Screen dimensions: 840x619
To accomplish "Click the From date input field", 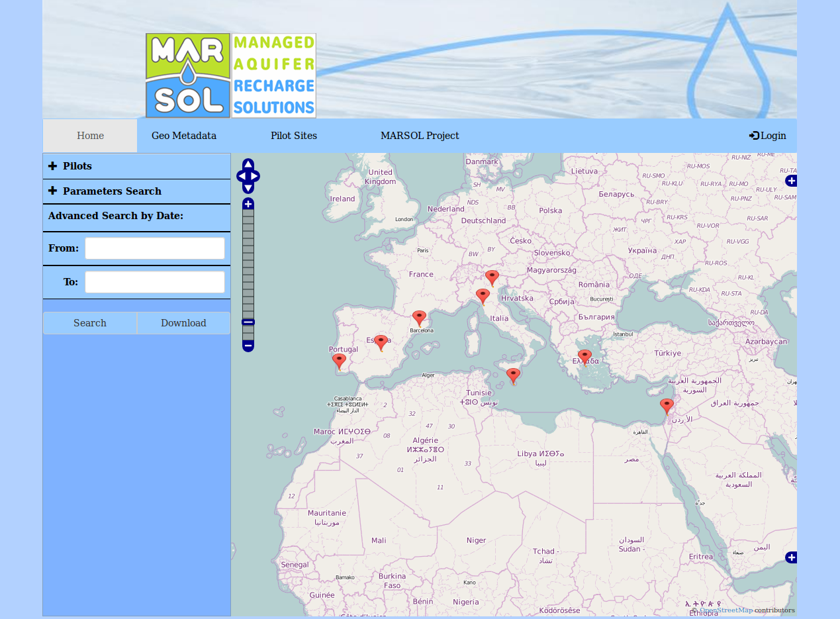I will tap(155, 248).
